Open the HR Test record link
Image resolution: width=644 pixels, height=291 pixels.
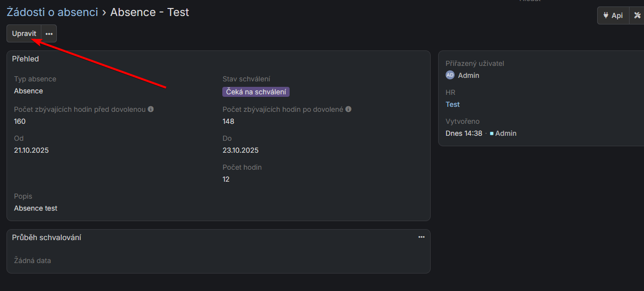[x=453, y=104]
